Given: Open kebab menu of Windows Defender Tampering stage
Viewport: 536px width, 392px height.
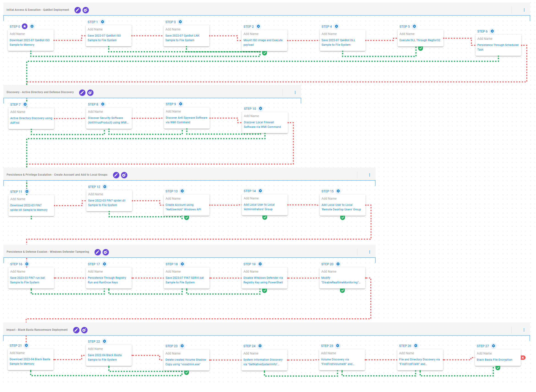Looking at the screenshot, I should (x=369, y=252).
